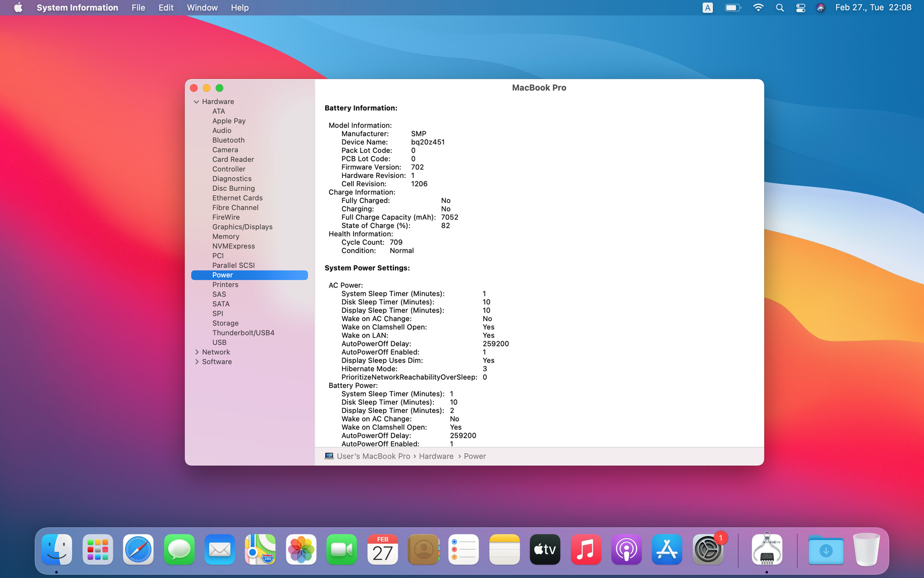Image resolution: width=924 pixels, height=578 pixels.
Task: Open the Reminders app in the Dock
Action: (x=464, y=549)
